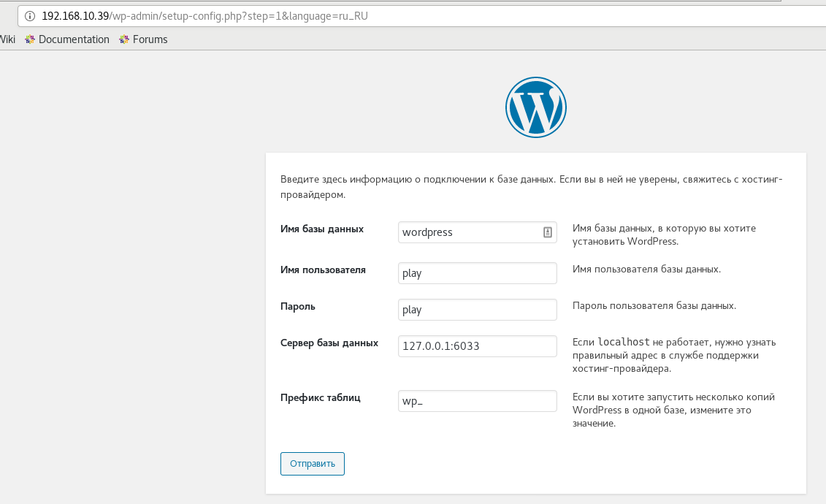Image resolution: width=826 pixels, height=504 pixels.
Task: Open the Forums bookmark
Action: pos(143,39)
